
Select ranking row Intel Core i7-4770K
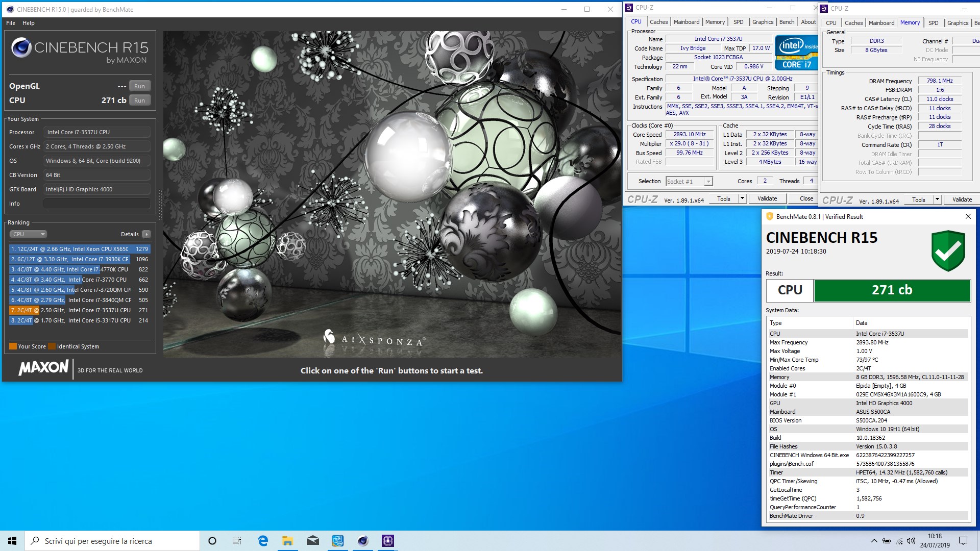80,269
